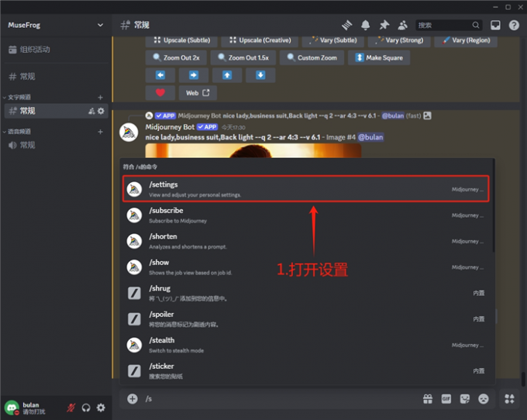Click generated image thumbnail in message
Viewport: 527px width, 420px height.
(x=253, y=150)
